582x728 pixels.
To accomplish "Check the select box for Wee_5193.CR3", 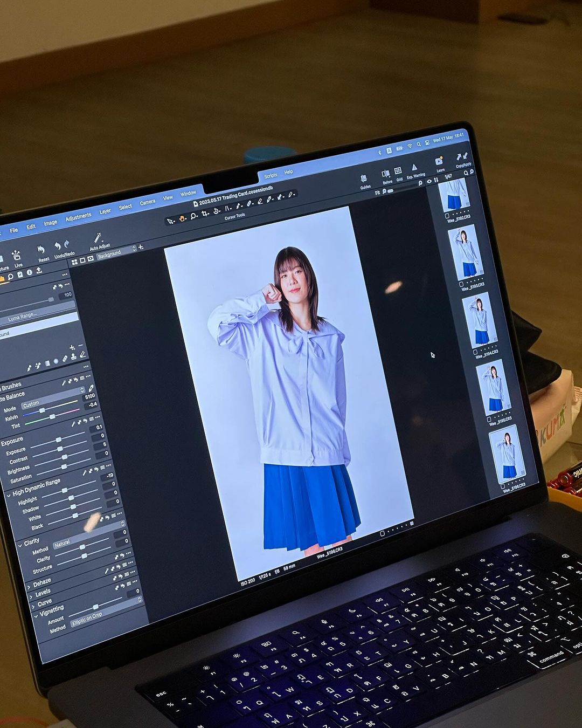I will click(461, 283).
